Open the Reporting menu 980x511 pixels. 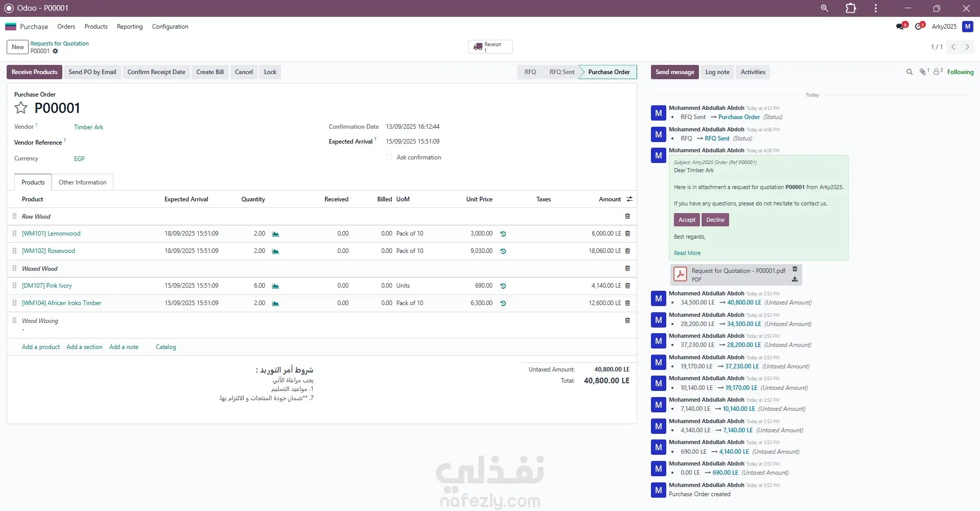tap(130, 27)
